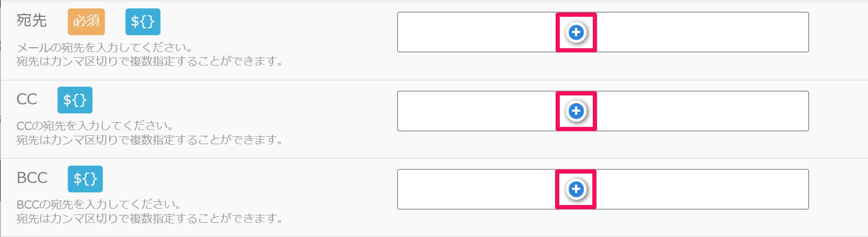Screen dimensions: 868x237
Task: Click the comma-separated hint in CC section
Action: (150, 140)
